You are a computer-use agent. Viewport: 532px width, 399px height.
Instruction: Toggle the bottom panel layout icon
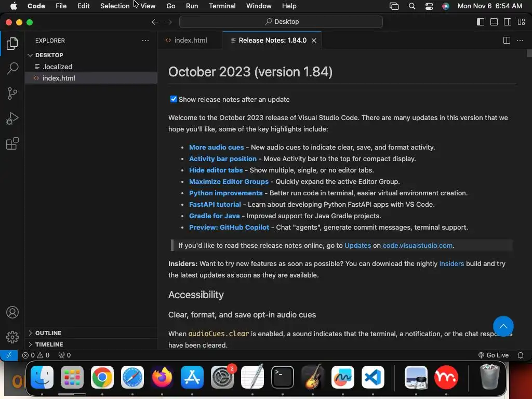tap(494, 22)
